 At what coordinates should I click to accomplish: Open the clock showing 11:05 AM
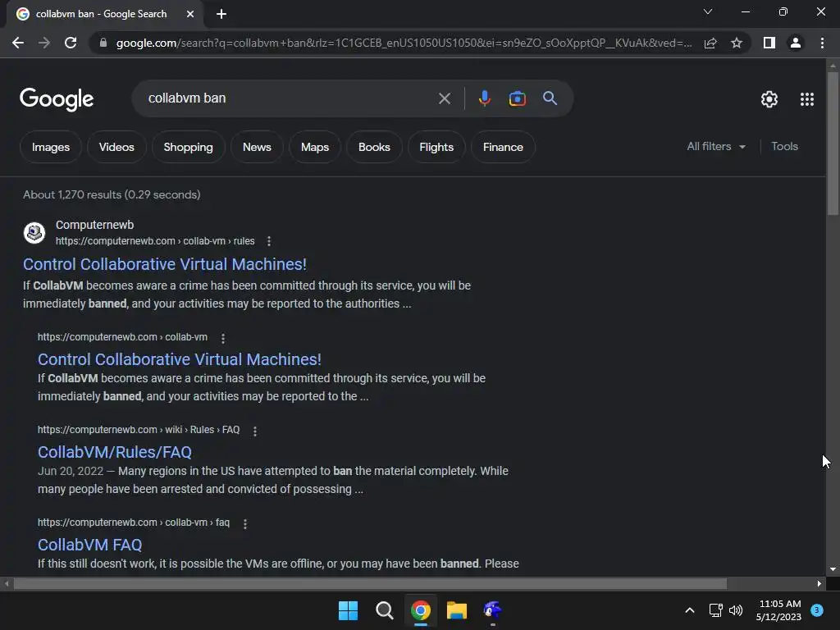click(x=779, y=610)
